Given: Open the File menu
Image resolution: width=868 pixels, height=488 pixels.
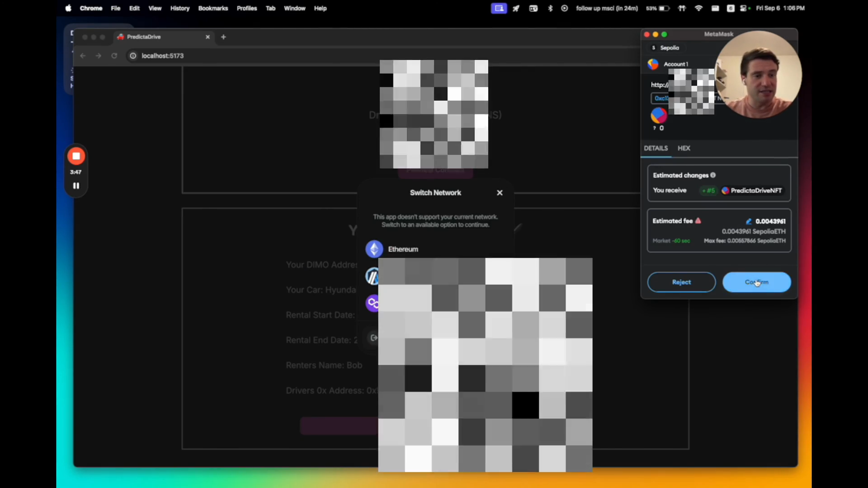Looking at the screenshot, I should pos(115,8).
